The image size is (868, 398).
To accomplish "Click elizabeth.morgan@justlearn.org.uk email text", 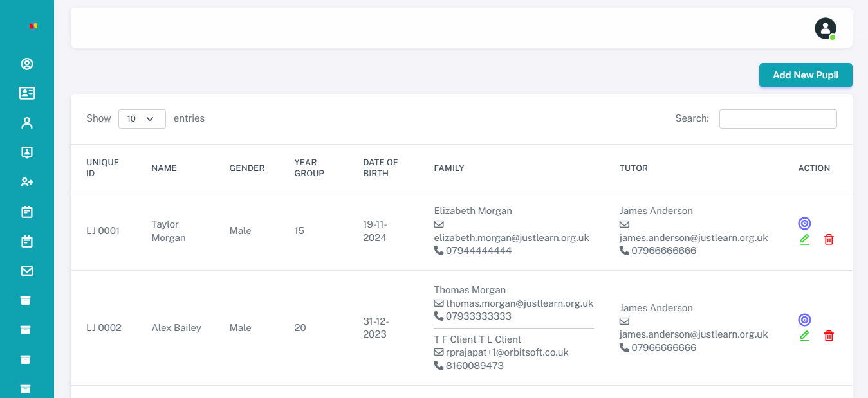I will [x=512, y=238].
